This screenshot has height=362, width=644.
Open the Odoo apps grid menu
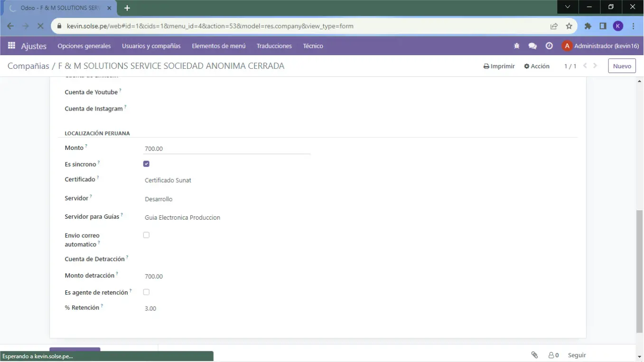pos(11,46)
